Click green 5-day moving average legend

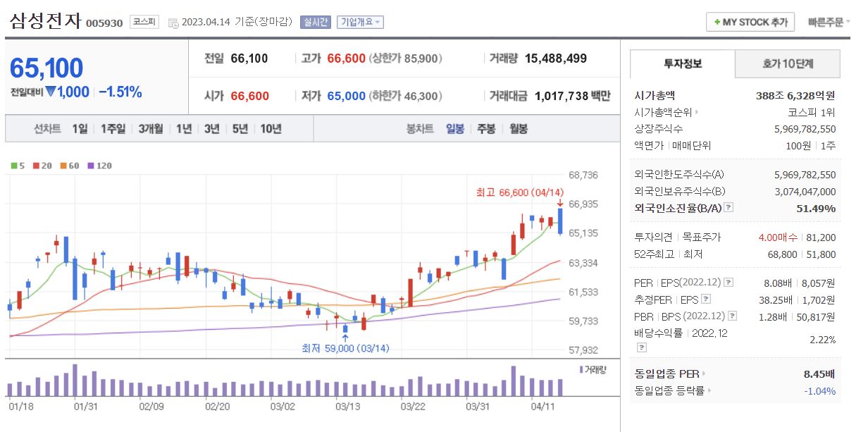tap(18, 166)
